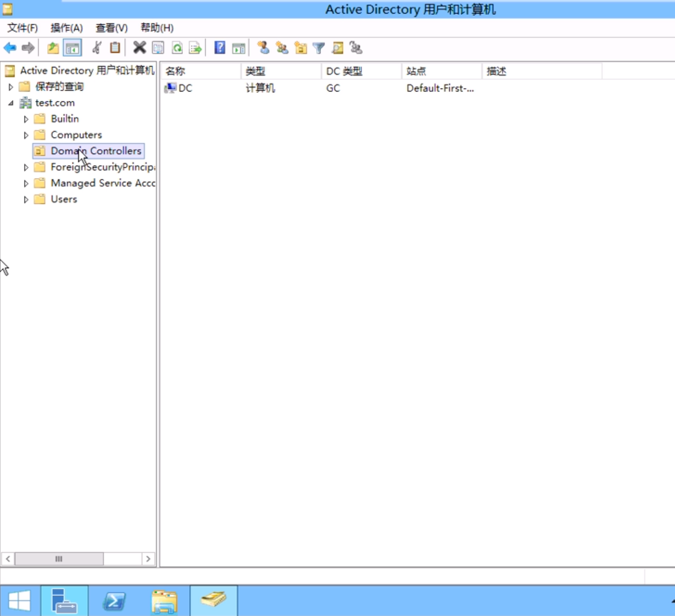Collapse the test.com domain node

11,103
